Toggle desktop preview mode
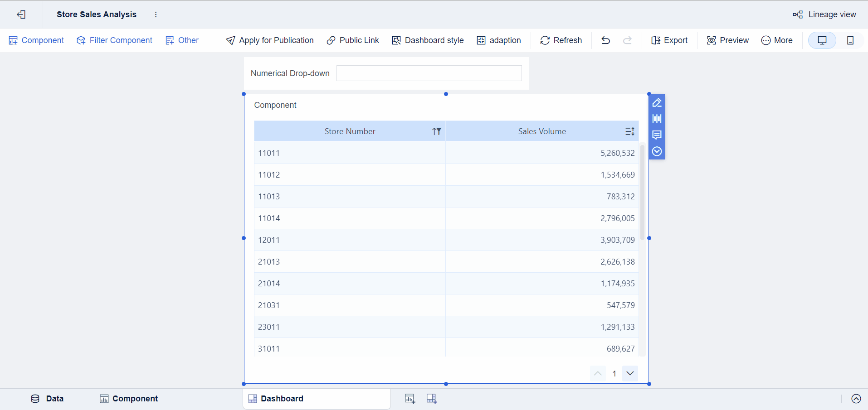Image resolution: width=868 pixels, height=410 pixels. [822, 40]
